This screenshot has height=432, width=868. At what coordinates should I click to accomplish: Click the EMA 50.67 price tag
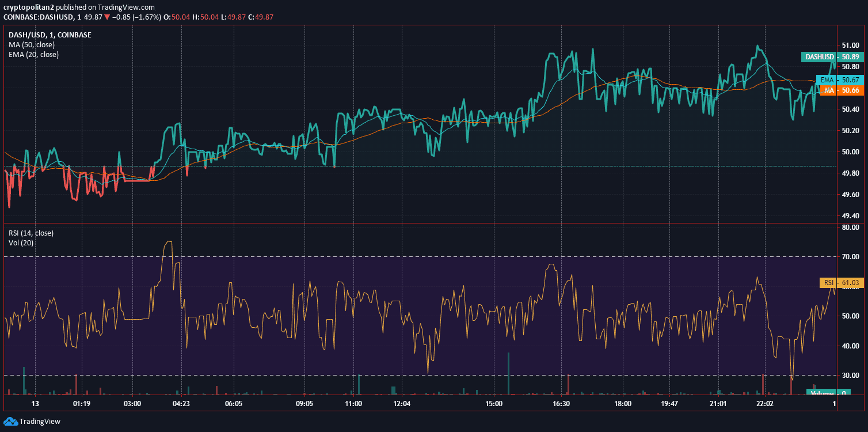[840, 79]
